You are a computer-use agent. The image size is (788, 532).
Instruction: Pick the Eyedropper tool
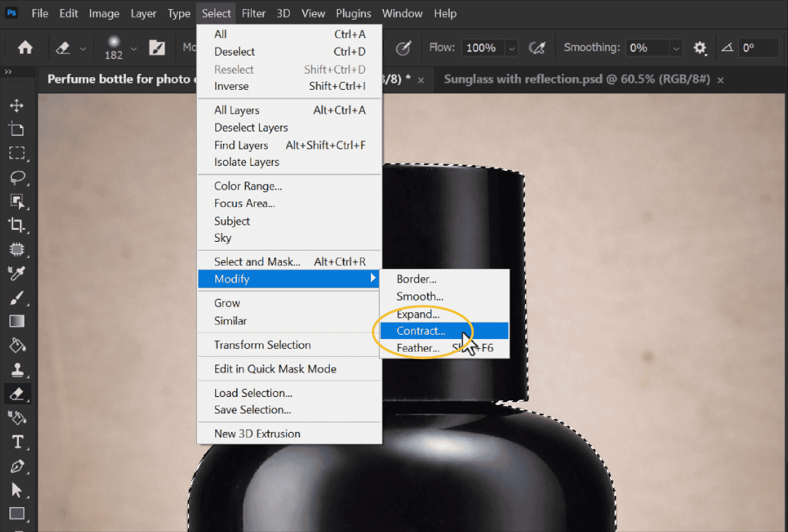17,273
